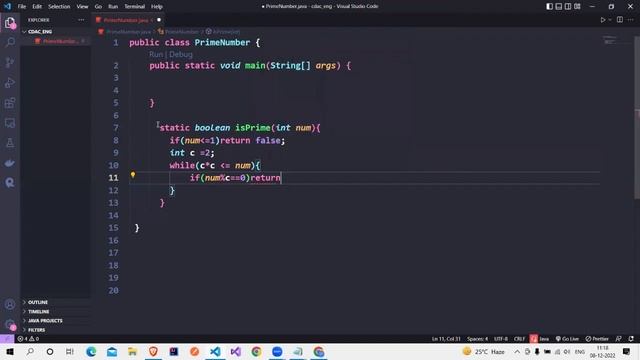The width and height of the screenshot is (640, 360).
Task: Open Visual Studio purple icon in taskbar
Action: (236, 351)
